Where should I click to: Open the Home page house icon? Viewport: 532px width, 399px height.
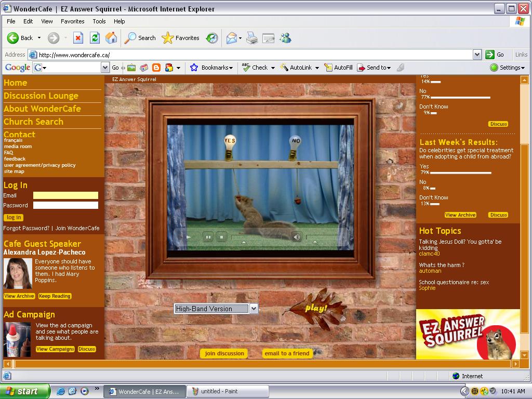(x=111, y=38)
